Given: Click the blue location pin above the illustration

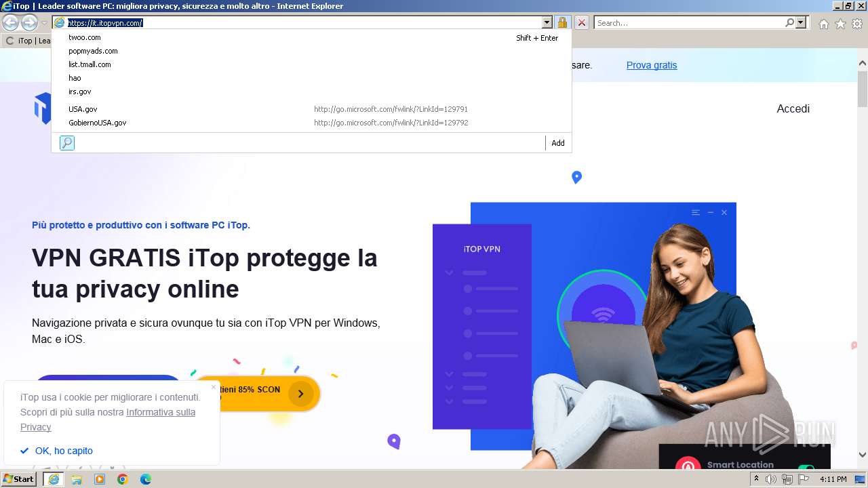Looking at the screenshot, I should tap(577, 178).
